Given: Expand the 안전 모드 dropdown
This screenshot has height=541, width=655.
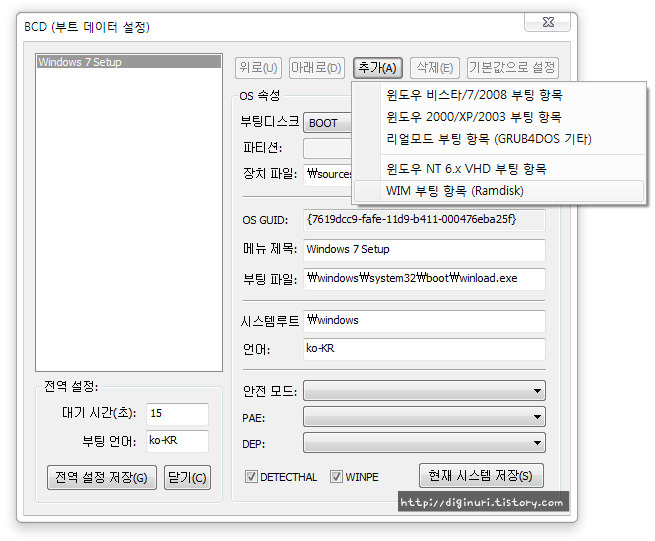Looking at the screenshot, I should click(424, 391).
